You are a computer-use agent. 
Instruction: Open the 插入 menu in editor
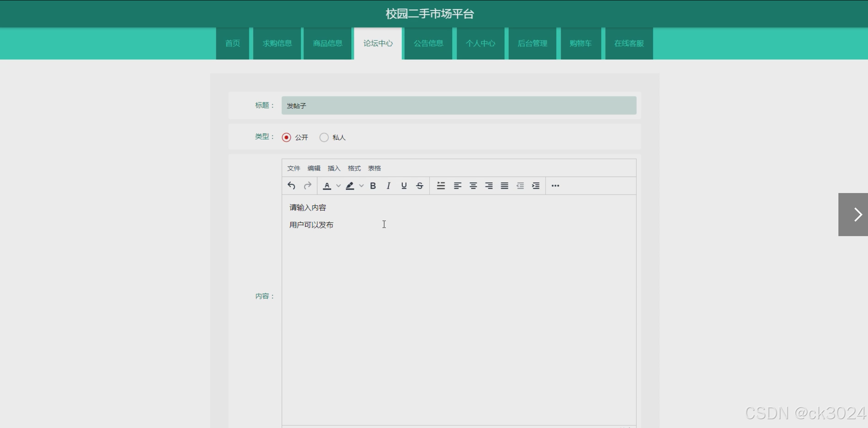click(x=334, y=168)
